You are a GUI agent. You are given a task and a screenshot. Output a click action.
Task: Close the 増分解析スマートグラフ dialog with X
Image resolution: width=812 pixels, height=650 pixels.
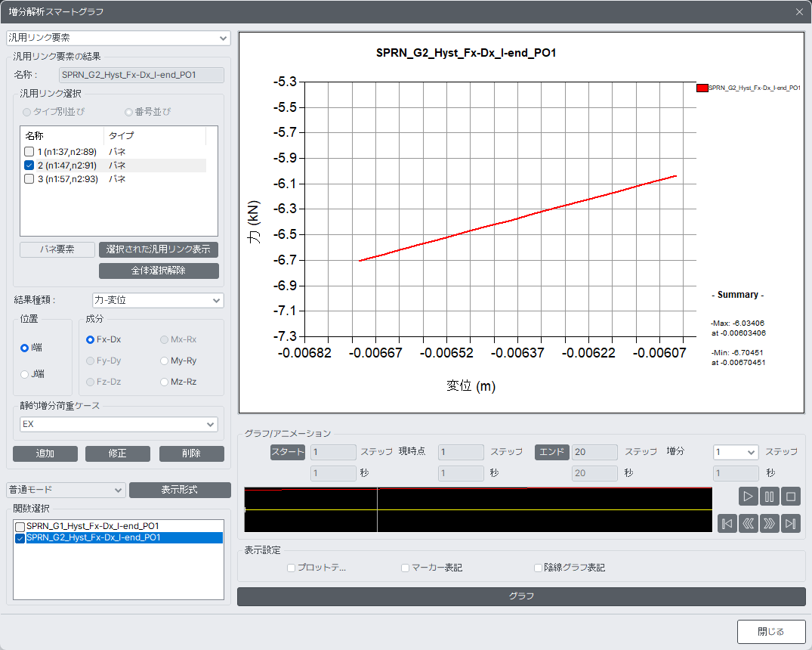(x=800, y=11)
